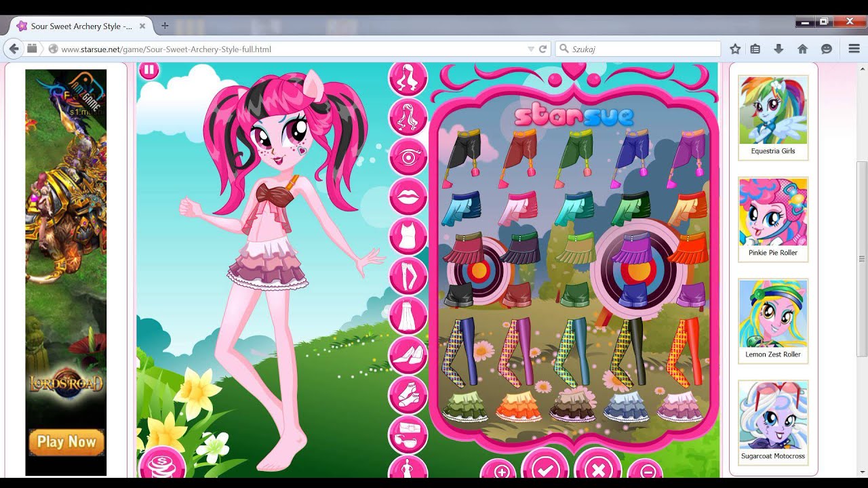
Task: Pick the brown ruffled skirt
Action: pyautogui.click(x=573, y=407)
